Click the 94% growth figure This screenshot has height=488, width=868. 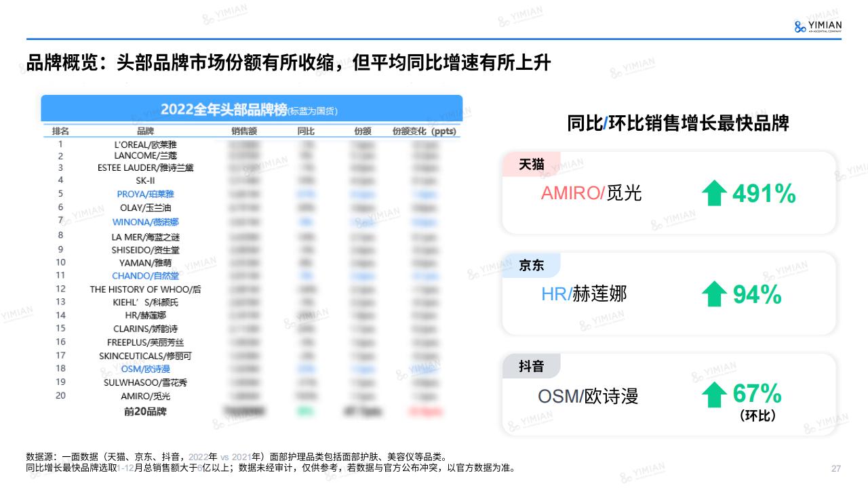[757, 295]
